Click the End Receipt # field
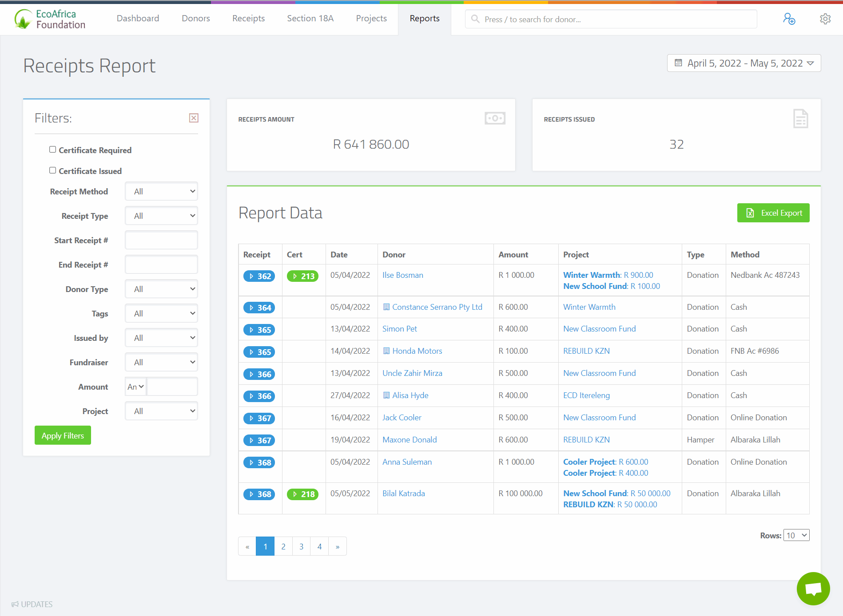The height and width of the screenshot is (616, 843). (x=161, y=265)
